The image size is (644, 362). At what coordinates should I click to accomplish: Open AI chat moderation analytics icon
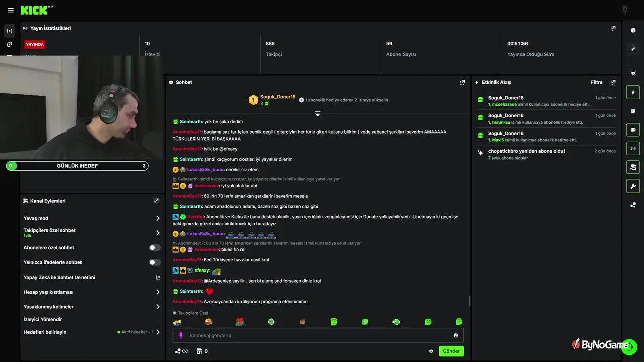coord(158,277)
